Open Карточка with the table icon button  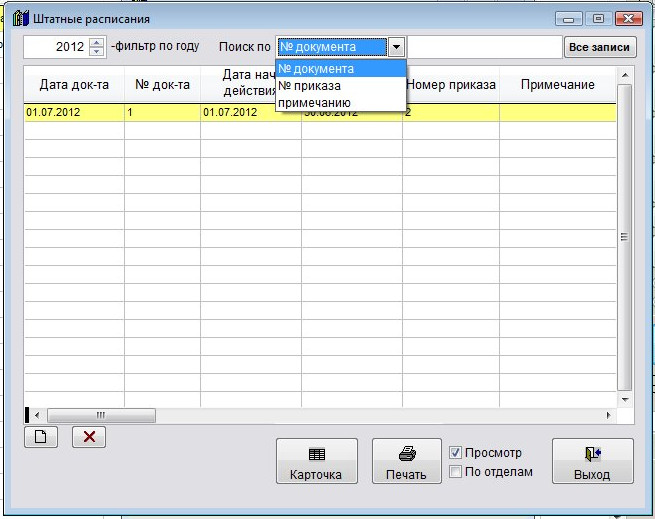click(x=317, y=461)
